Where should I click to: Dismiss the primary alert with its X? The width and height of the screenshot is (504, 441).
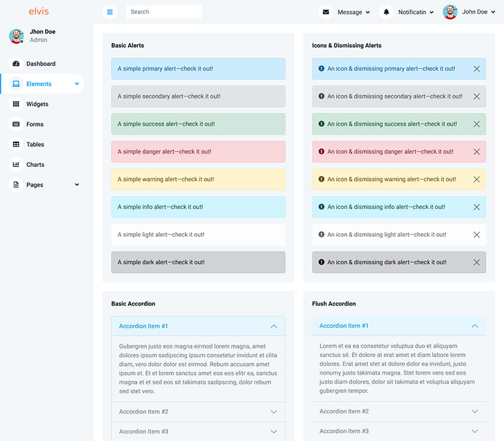476,69
